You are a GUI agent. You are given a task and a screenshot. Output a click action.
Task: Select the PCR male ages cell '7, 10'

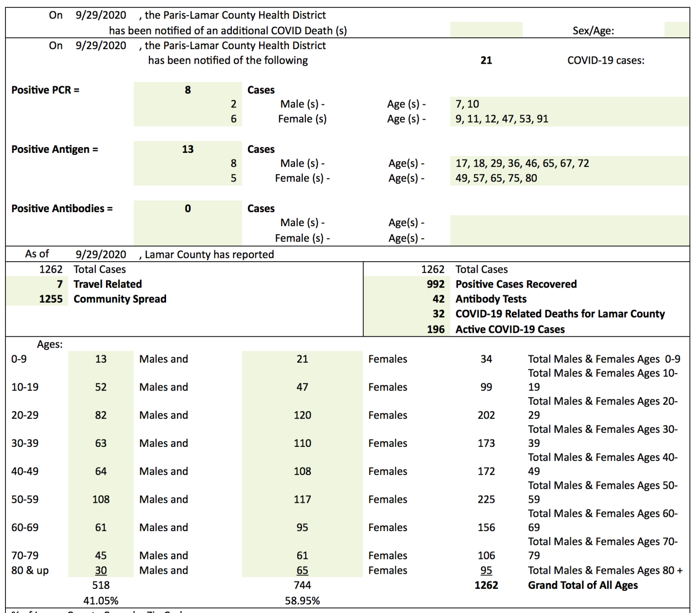coord(569,104)
